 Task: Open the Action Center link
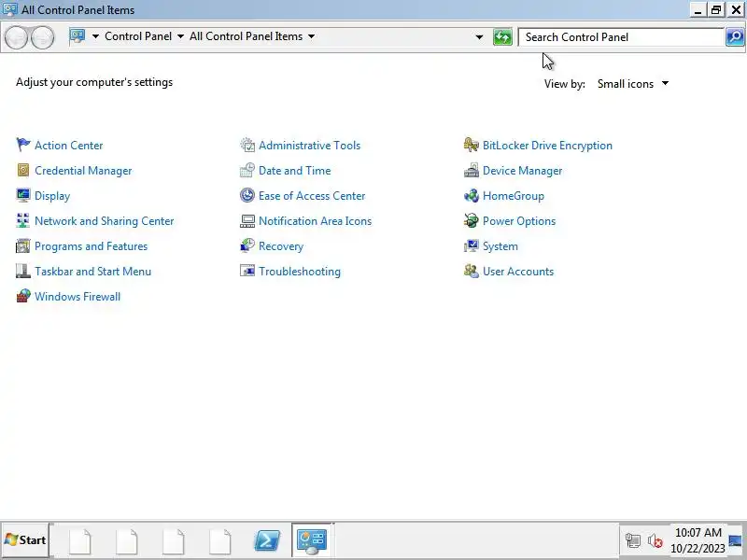click(68, 146)
